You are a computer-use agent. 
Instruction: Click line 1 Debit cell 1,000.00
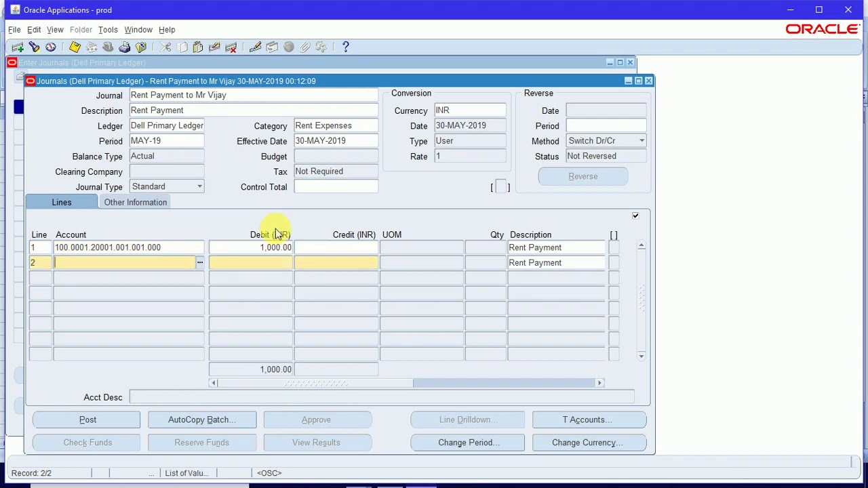pyautogui.click(x=251, y=247)
